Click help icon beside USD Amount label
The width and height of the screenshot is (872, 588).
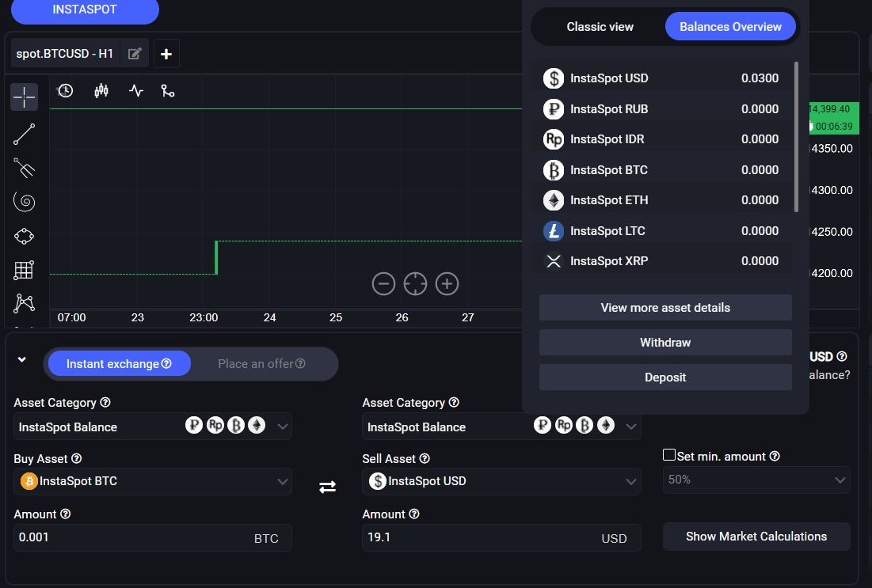414,514
